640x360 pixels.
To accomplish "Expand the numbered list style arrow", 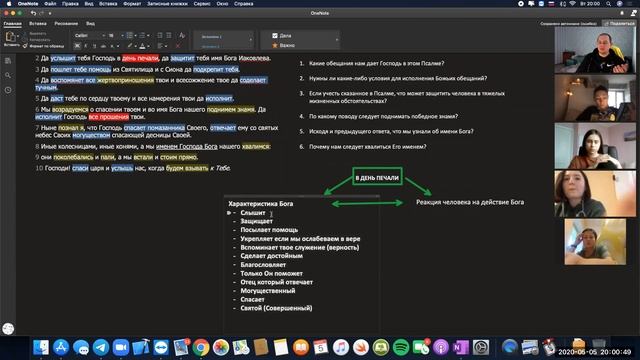I will point(148,36).
